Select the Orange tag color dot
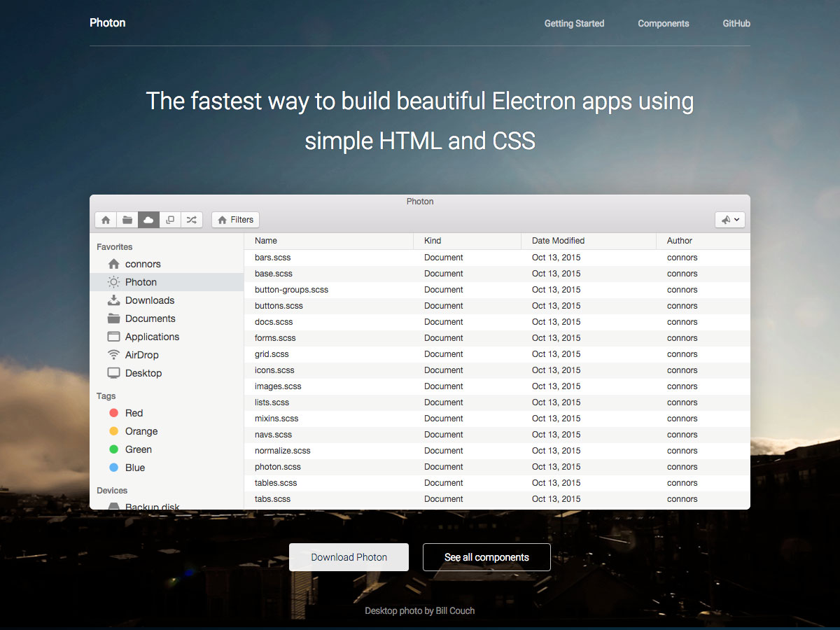Viewport: 840px width, 630px height. click(x=113, y=431)
